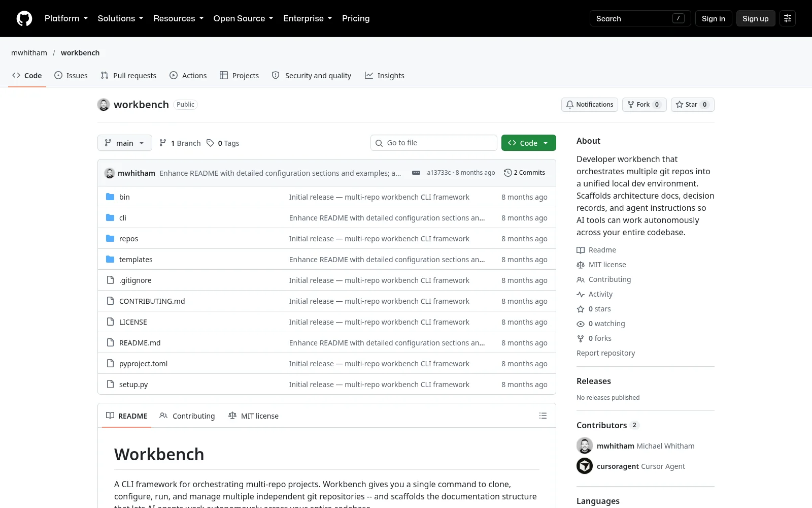The height and width of the screenshot is (508, 812).
Task: Open the Actions tab
Action: (x=188, y=76)
